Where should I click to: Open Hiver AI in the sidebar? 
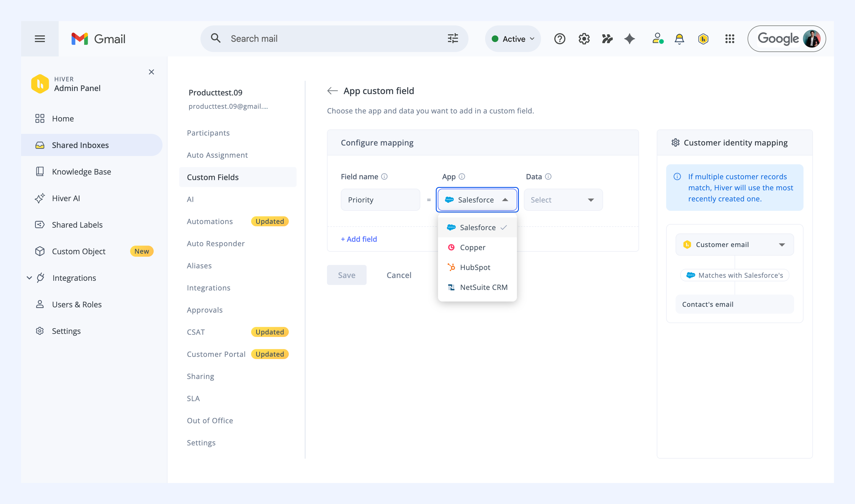[91, 198]
